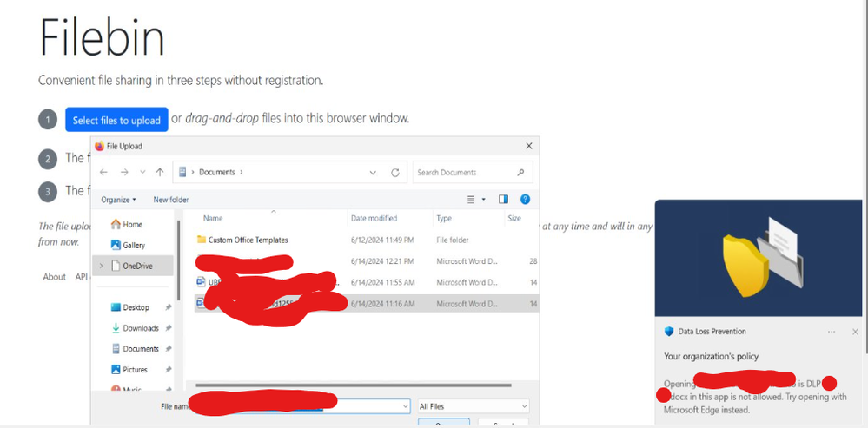Image resolution: width=868 pixels, height=428 pixels.
Task: Open Downloads quick access folder
Action: coord(141,328)
